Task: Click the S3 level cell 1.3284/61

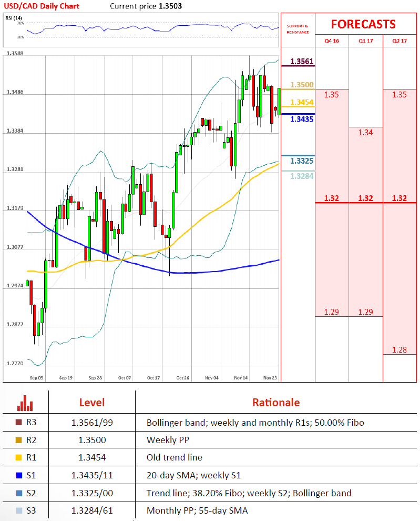Action: [92, 510]
